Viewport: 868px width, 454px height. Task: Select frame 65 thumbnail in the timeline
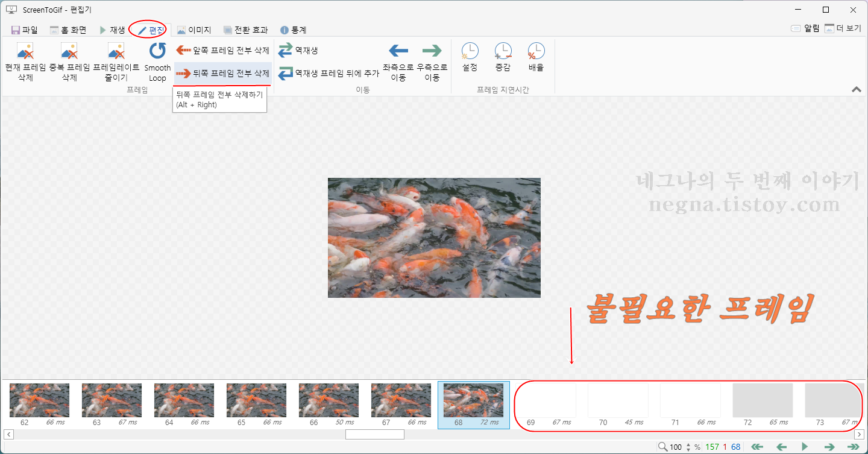256,400
